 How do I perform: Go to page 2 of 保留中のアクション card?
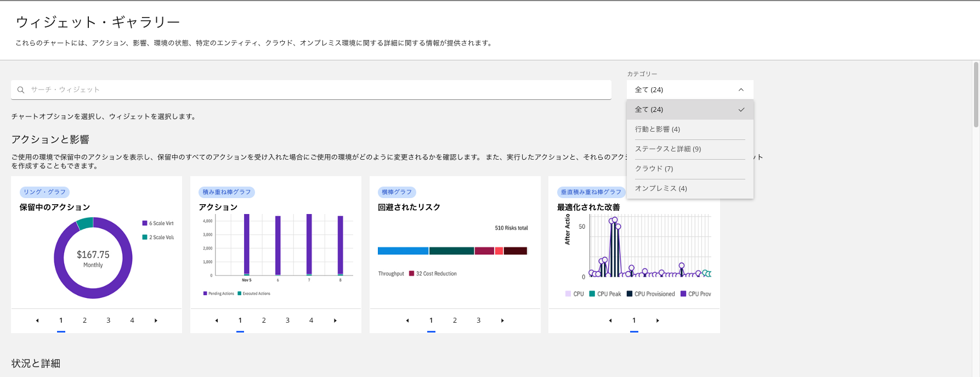(x=84, y=320)
